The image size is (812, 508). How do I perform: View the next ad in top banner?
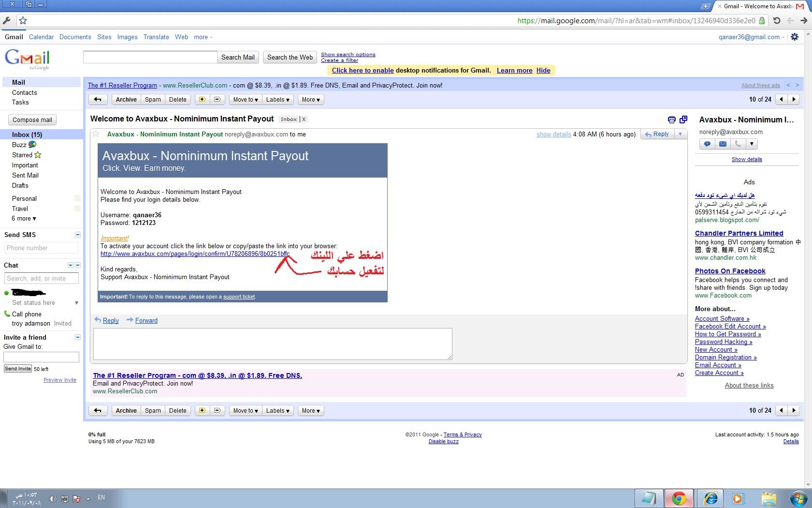[x=797, y=85]
